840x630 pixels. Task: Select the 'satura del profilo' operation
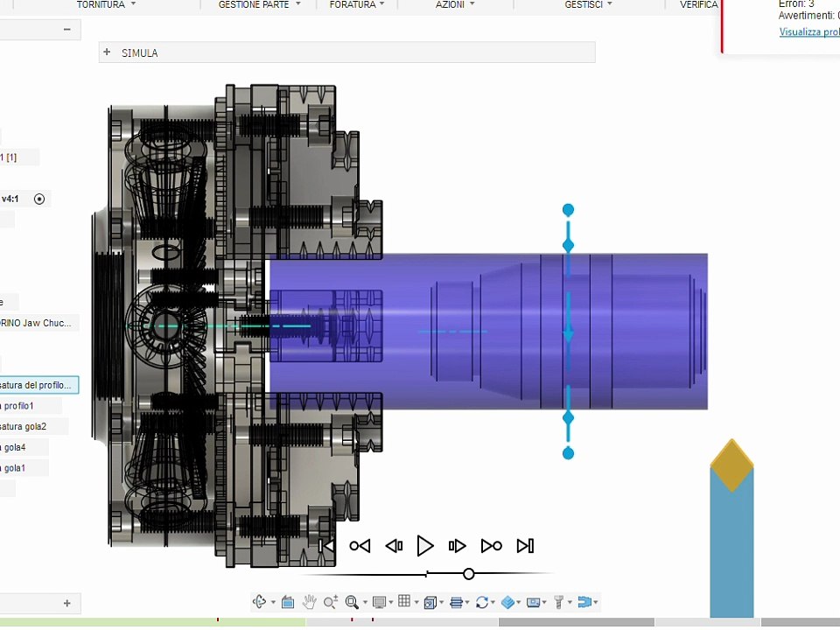39,385
